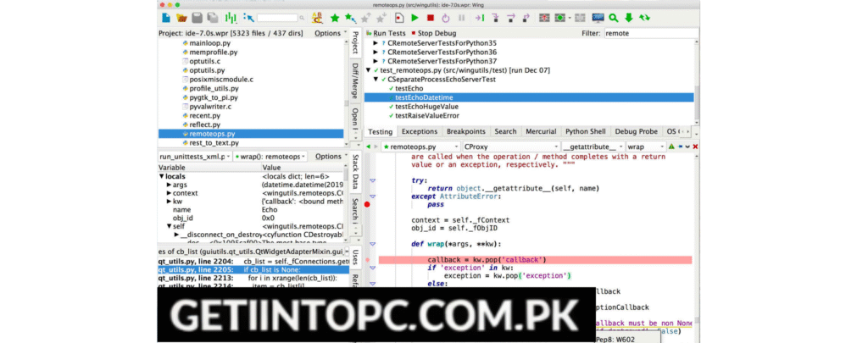Click Run Tests button
This screenshot has width=868, height=343.
[x=386, y=33]
